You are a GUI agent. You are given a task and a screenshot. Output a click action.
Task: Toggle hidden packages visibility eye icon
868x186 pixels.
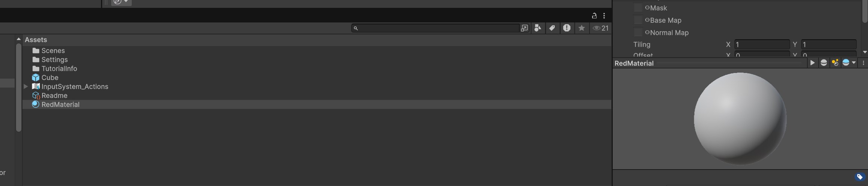point(600,28)
